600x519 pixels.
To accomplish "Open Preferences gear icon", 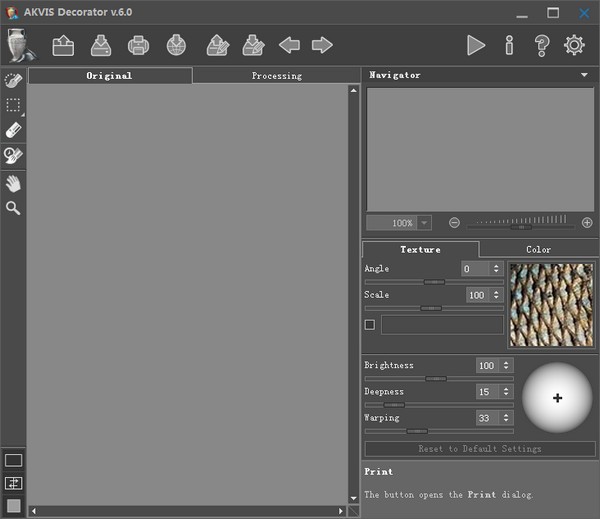I will (574, 45).
